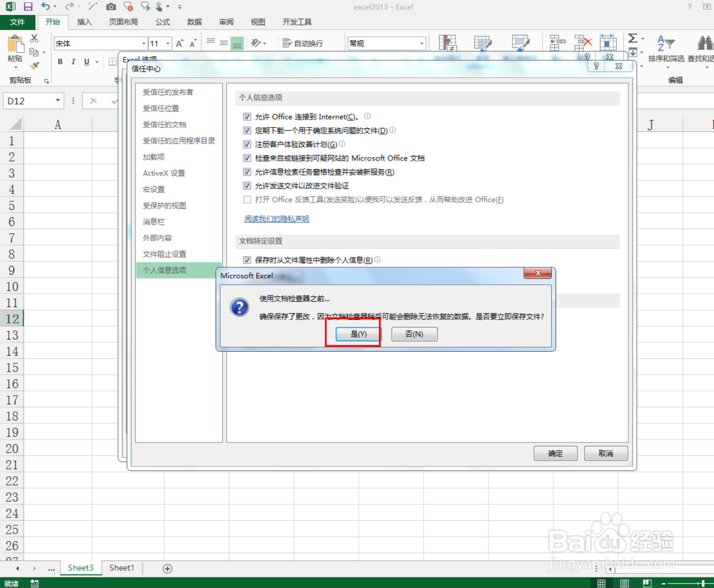Open the font name dropdown showing 宋体
The image size is (714, 588).
[145, 43]
